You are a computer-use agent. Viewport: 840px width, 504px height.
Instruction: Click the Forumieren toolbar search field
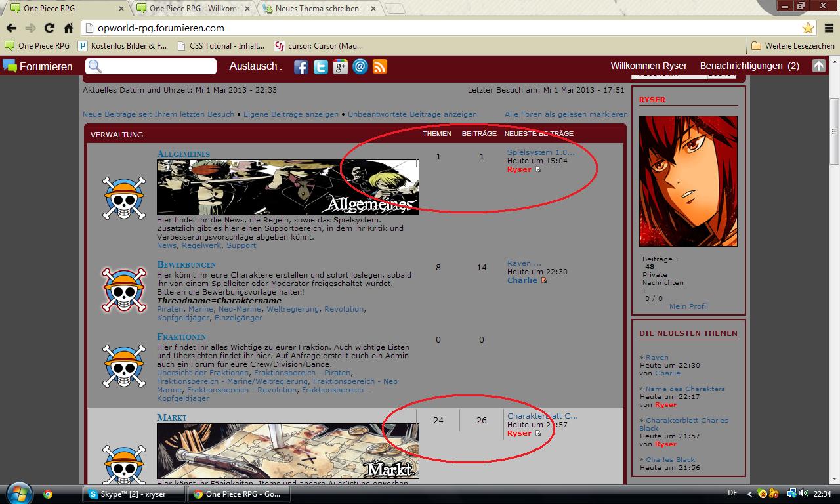click(x=151, y=66)
